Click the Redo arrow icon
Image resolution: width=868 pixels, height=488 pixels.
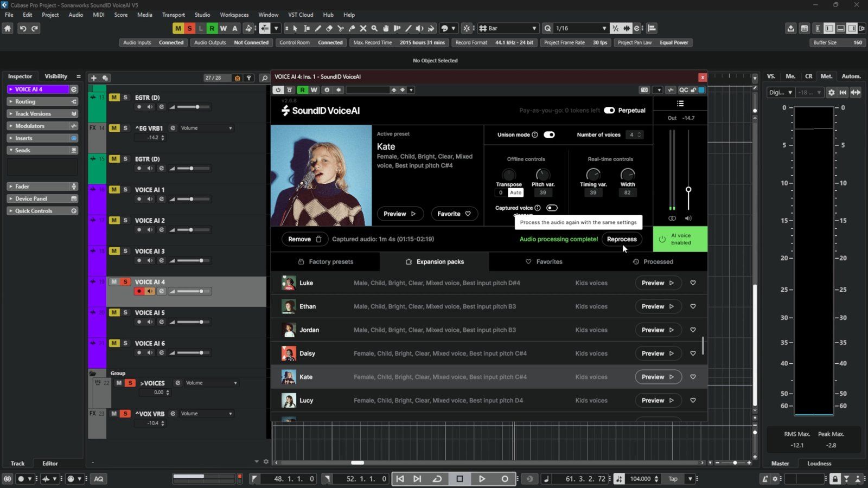pyautogui.click(x=35, y=28)
